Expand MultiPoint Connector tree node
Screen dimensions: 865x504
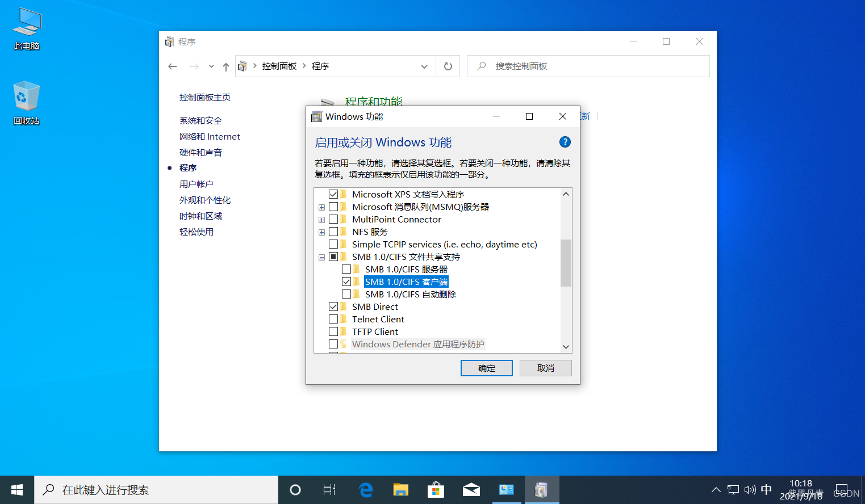321,220
